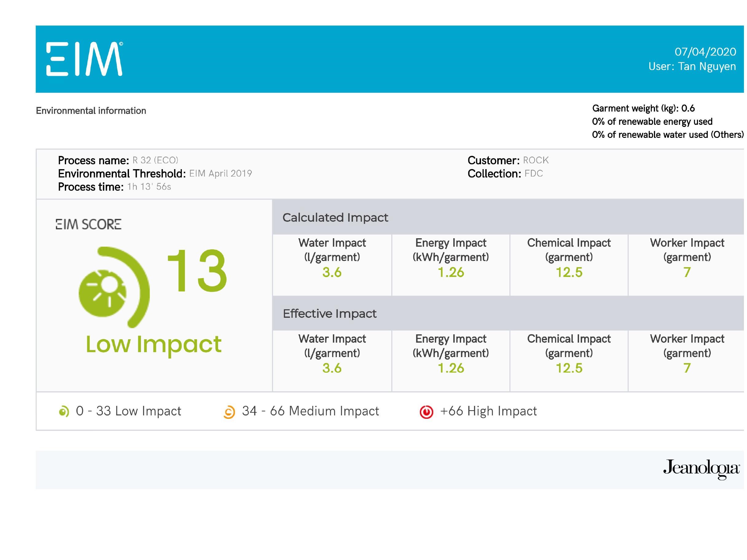Click Calculated Water Impact value 3.6
The image size is (747, 560).
[x=332, y=272]
